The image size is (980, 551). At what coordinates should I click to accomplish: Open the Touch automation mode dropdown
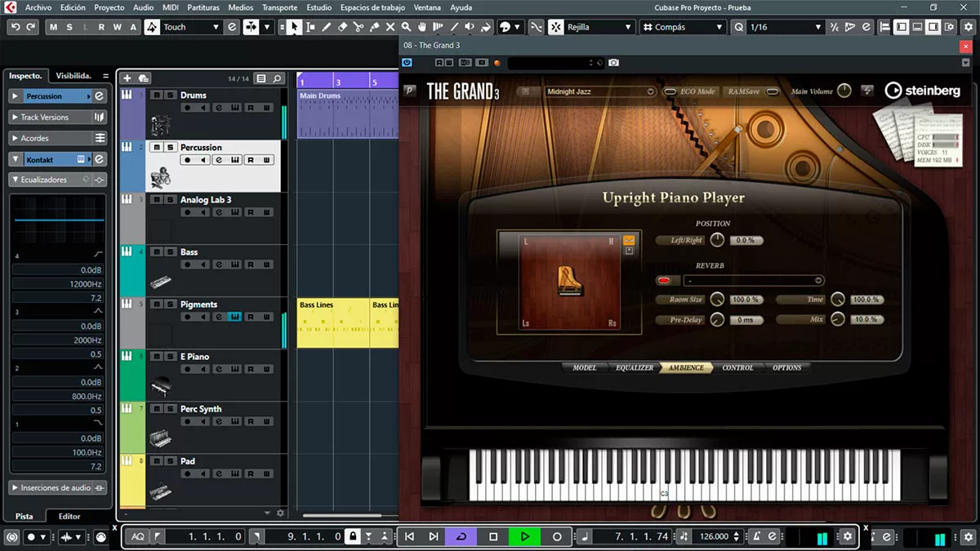(192, 27)
